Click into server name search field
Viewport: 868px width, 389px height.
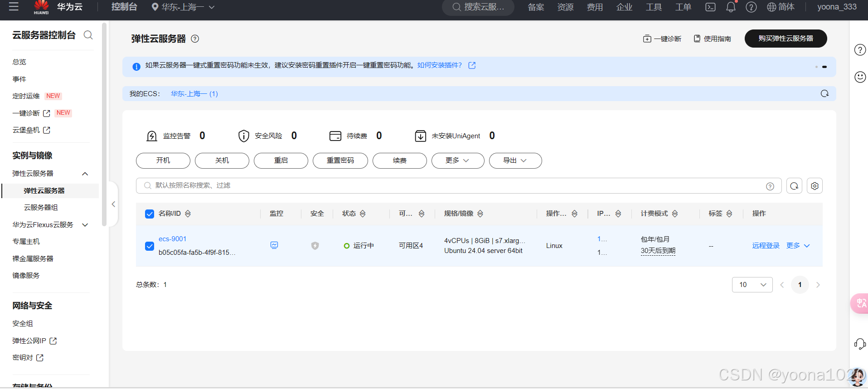click(459, 185)
